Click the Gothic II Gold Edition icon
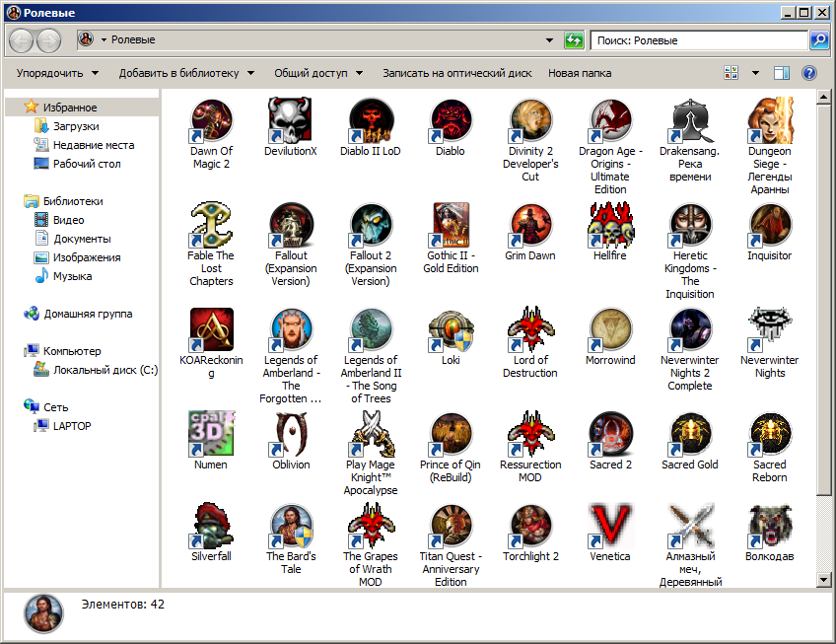836x644 pixels. (451, 225)
